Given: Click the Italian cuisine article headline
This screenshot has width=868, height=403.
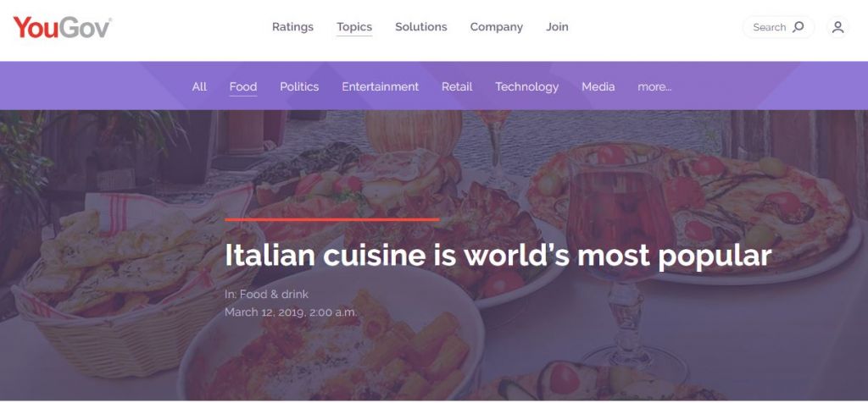Looking at the screenshot, I should point(498,256).
